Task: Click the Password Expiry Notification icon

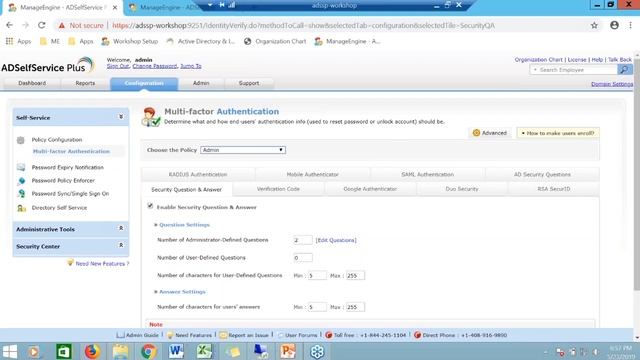Action: tap(21, 167)
